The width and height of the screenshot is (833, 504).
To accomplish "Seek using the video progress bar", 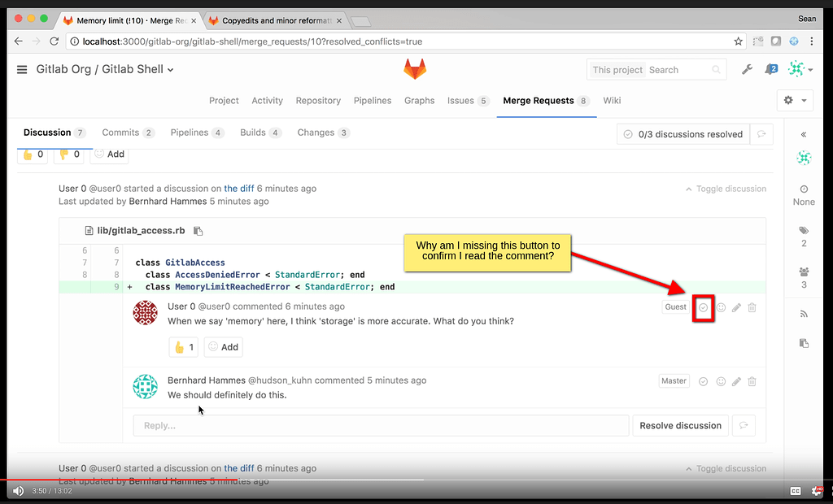I will 407,480.
